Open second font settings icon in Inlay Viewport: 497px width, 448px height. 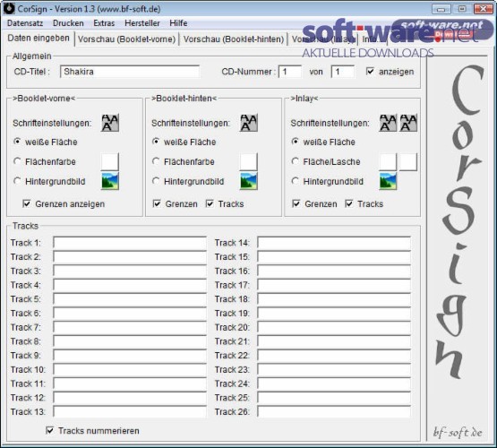point(408,123)
